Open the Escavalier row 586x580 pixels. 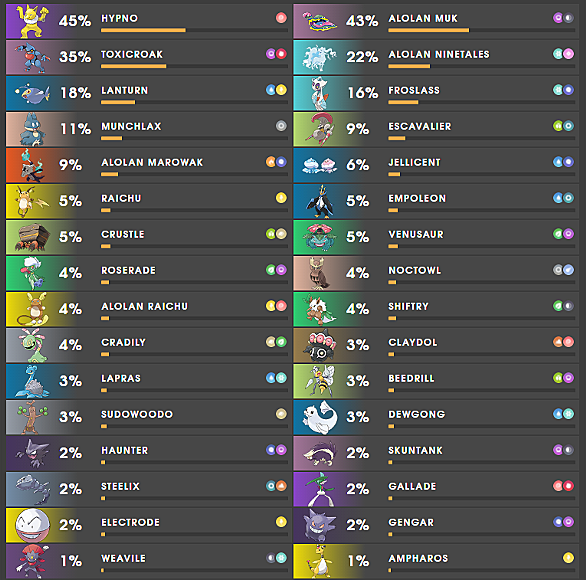[436, 129]
